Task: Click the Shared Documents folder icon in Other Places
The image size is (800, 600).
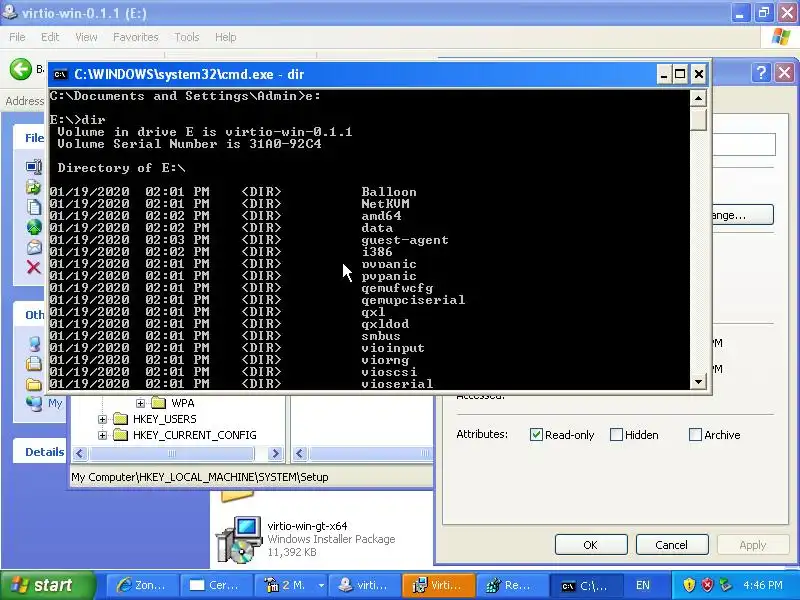Action: (34, 384)
